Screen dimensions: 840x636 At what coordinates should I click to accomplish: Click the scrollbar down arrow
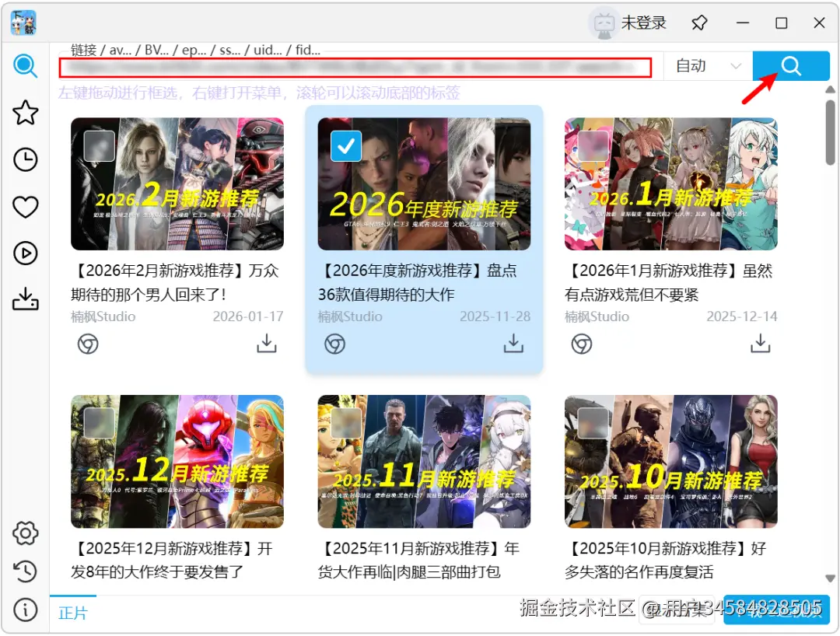[x=831, y=578]
